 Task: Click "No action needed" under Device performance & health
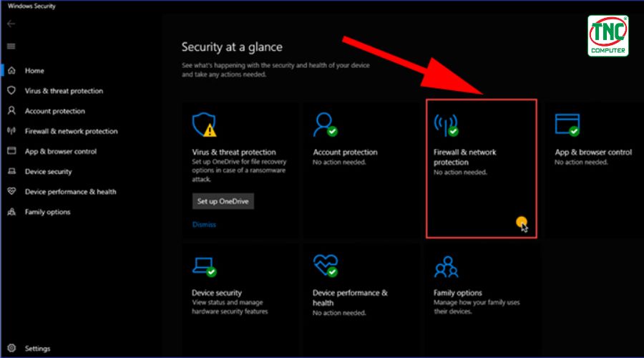coord(339,313)
